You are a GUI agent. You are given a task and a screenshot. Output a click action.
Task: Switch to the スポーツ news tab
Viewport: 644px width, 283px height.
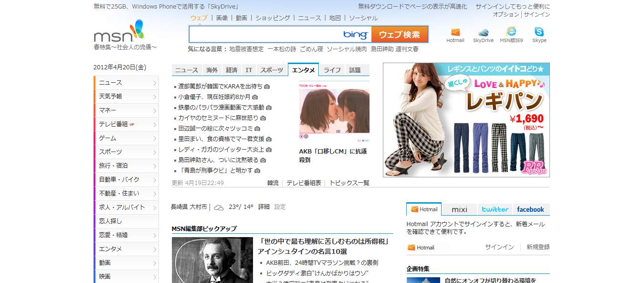click(x=272, y=70)
